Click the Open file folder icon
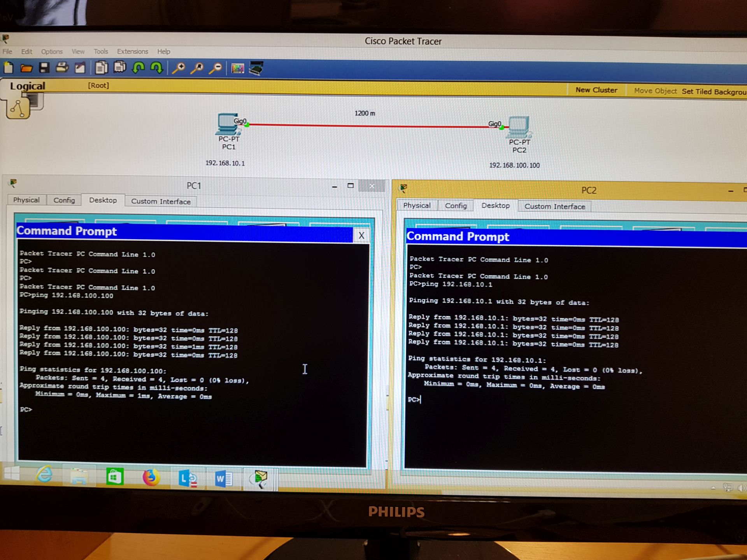 26,68
